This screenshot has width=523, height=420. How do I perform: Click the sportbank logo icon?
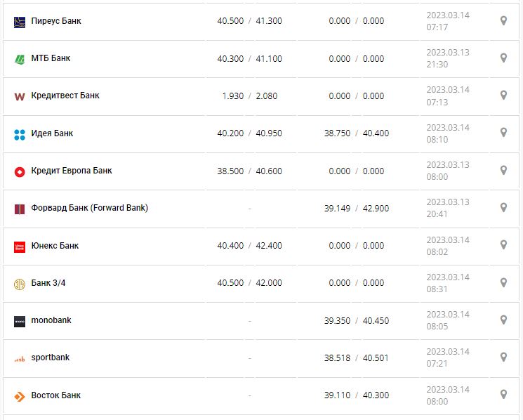click(x=20, y=359)
